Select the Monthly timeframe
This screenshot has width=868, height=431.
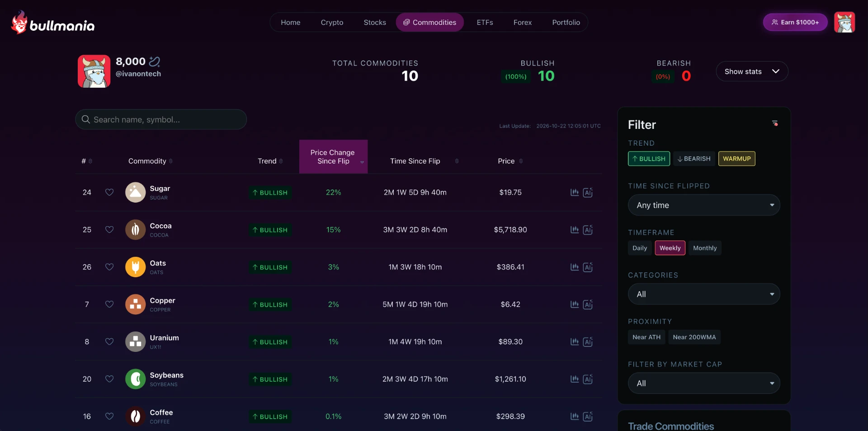click(x=705, y=248)
